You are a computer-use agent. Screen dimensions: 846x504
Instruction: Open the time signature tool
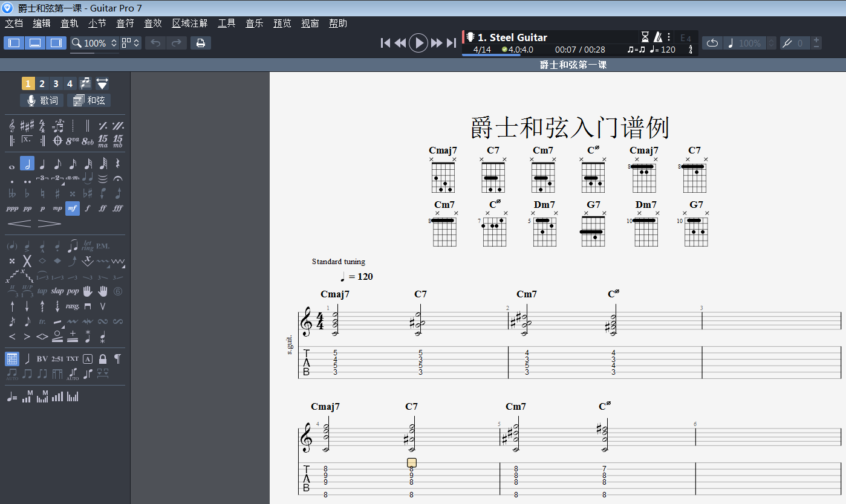42,126
